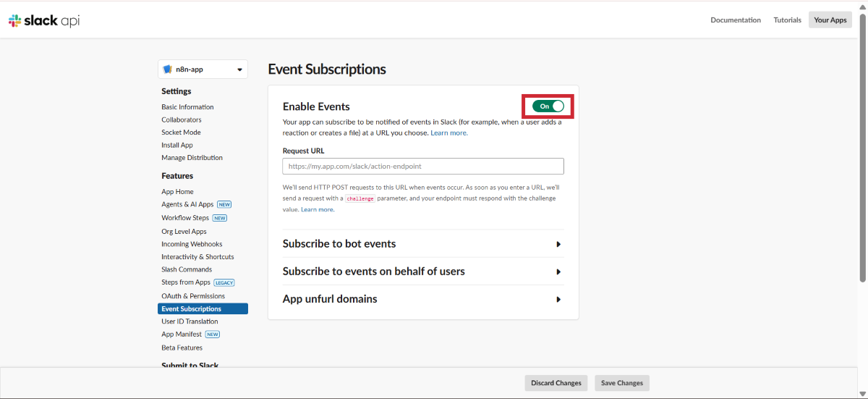Open Basic Information settings
This screenshot has height=399, width=868.
pos(187,107)
